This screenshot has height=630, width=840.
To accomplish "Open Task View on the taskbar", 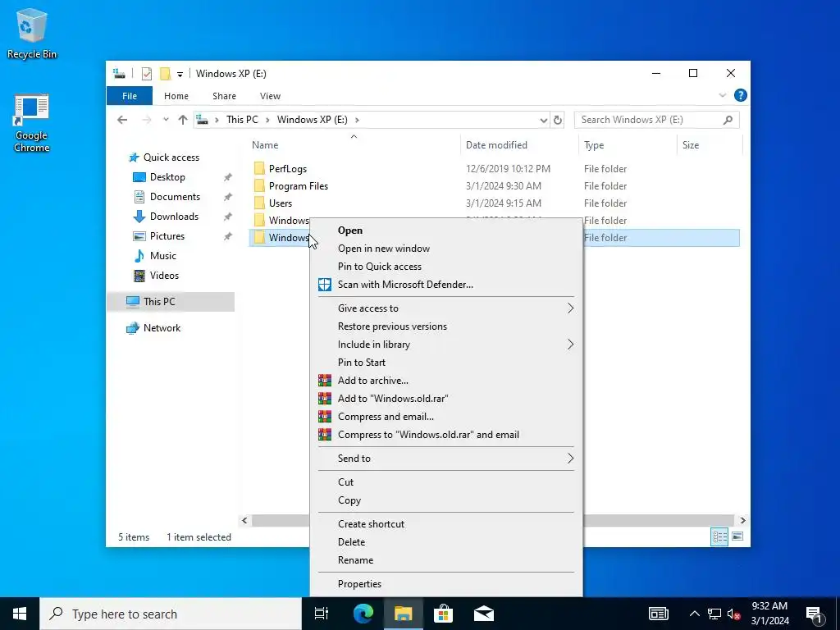I will [x=322, y=614].
